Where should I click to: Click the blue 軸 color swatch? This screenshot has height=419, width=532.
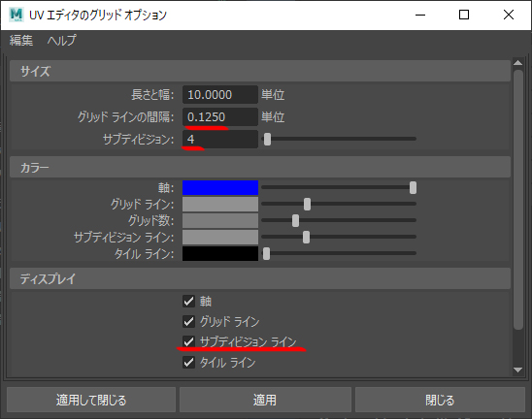(x=220, y=187)
